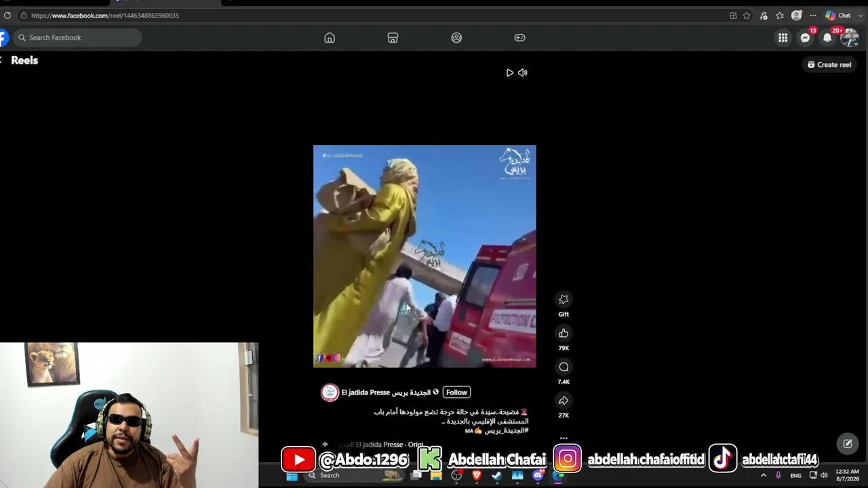Play the reel using the play icon

pos(510,73)
